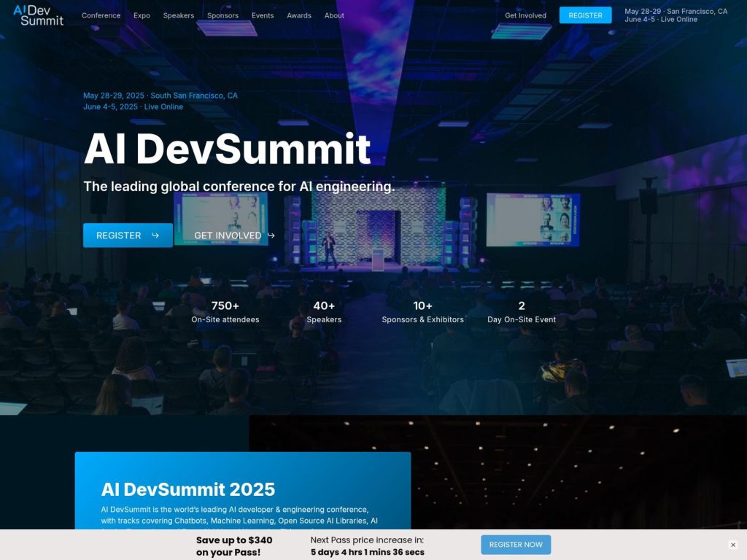Click Get Involved in the top bar

pyautogui.click(x=525, y=15)
